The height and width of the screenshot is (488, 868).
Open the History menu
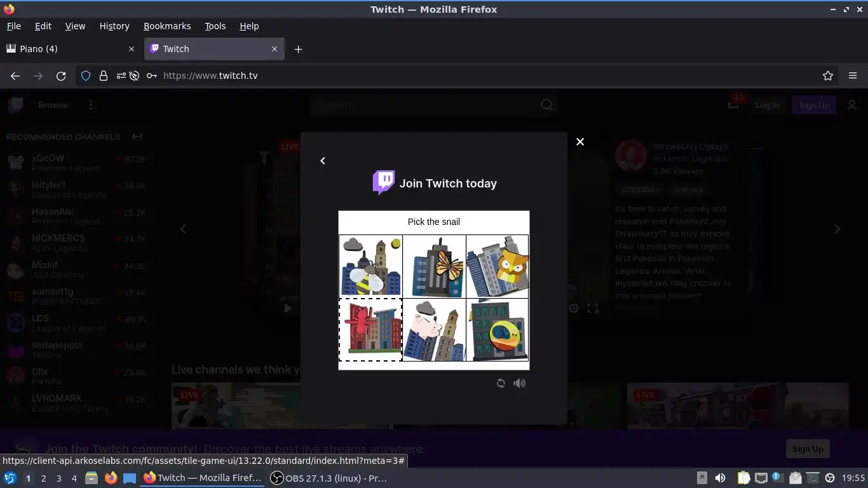(x=114, y=26)
